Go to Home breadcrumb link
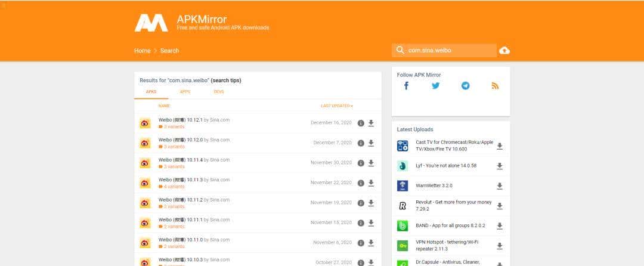Viewport: 644px width, 266px height. (x=142, y=51)
